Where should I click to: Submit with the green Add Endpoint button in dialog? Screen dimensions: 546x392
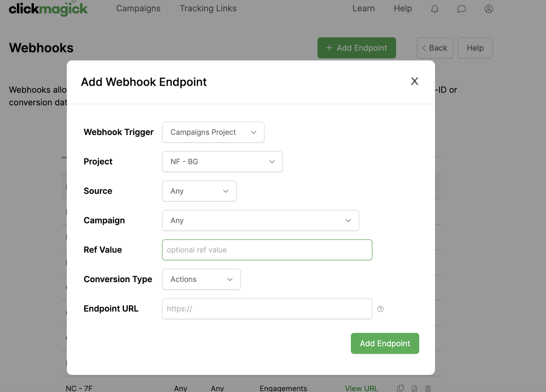[x=385, y=343]
